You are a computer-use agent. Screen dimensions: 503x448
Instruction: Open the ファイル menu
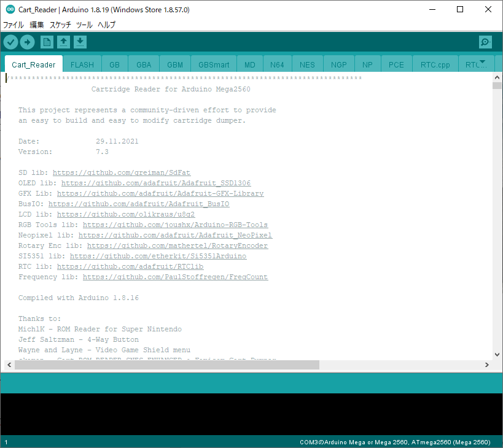[x=14, y=25]
